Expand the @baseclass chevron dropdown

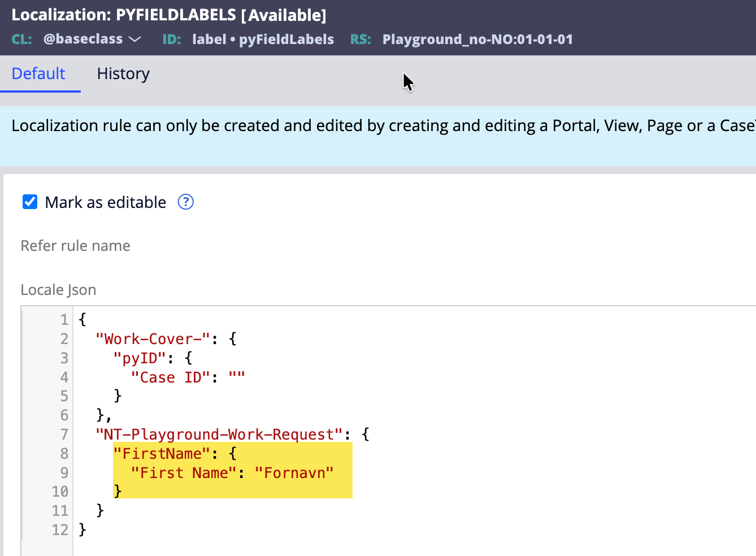click(x=135, y=39)
